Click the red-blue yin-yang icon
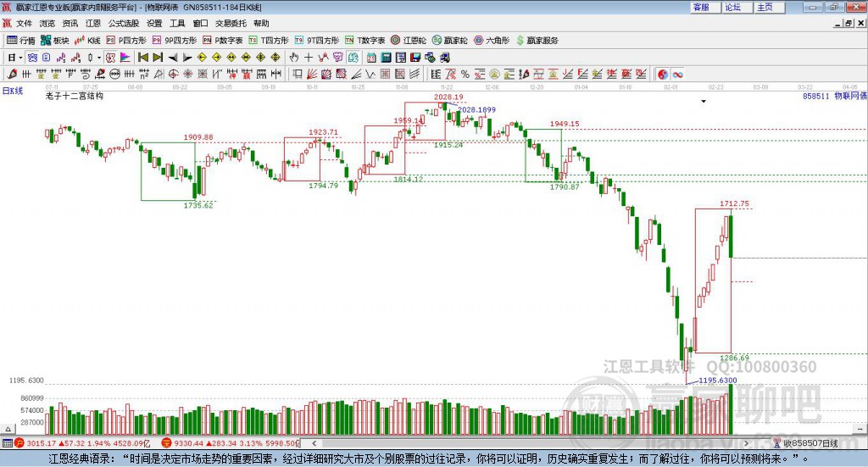This screenshot has height=467, width=868. (663, 74)
